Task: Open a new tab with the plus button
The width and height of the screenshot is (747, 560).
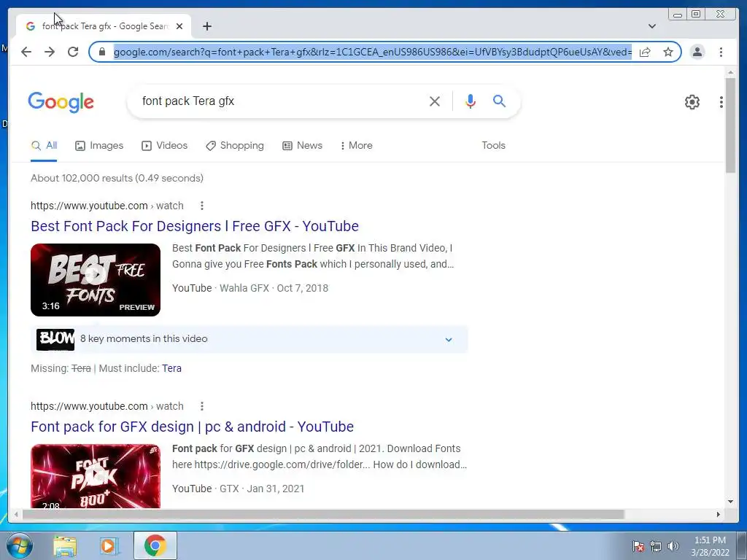Action: [206, 26]
